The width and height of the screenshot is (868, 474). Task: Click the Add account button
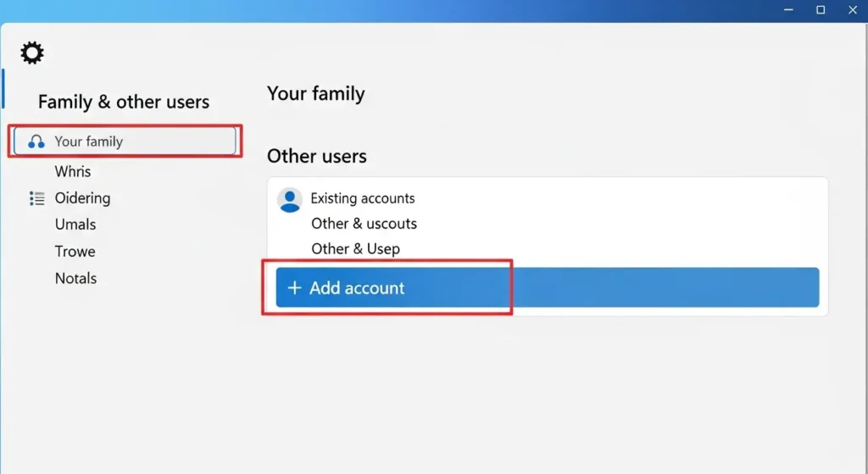tap(548, 287)
